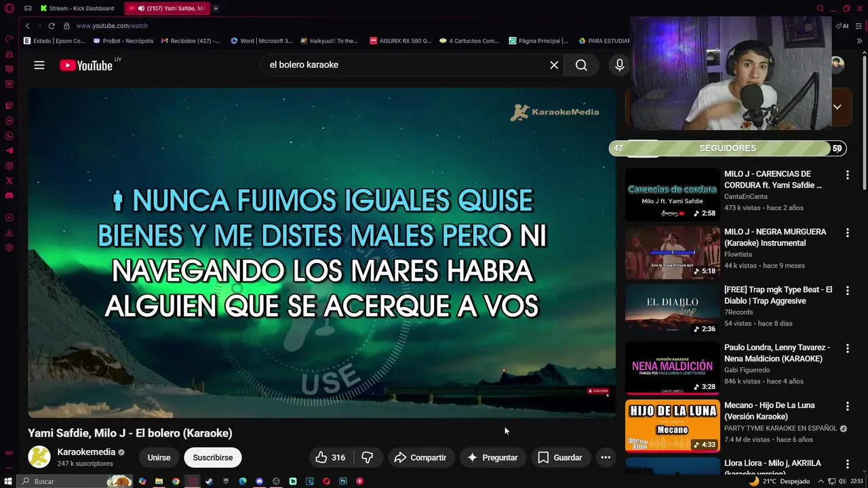Image resolution: width=868 pixels, height=488 pixels.
Task: Open Discord in Opera sidebar
Action: coord(9,196)
